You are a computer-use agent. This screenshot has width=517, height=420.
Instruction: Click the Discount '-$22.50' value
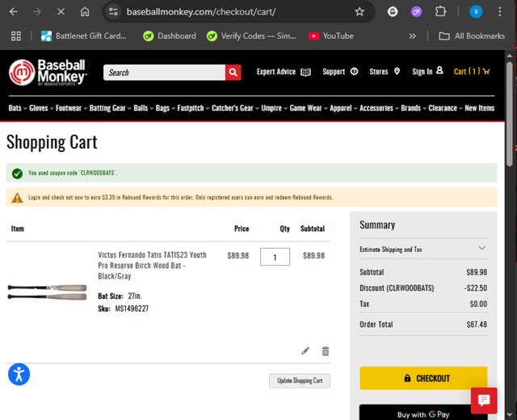click(x=476, y=288)
